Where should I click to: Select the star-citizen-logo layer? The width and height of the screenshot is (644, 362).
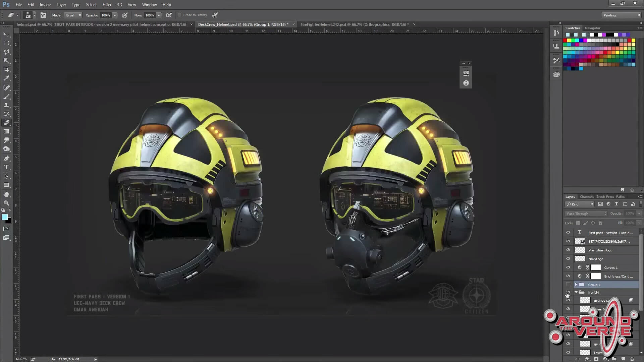pyautogui.click(x=600, y=250)
